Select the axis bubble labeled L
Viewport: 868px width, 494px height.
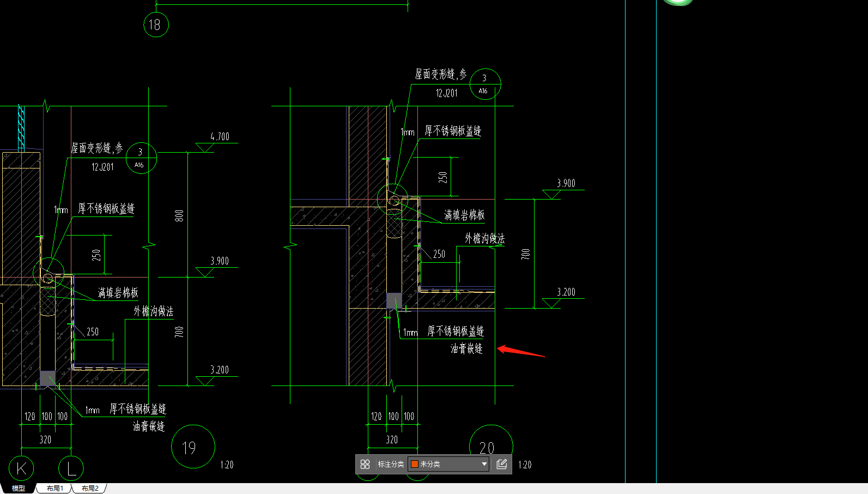71,468
